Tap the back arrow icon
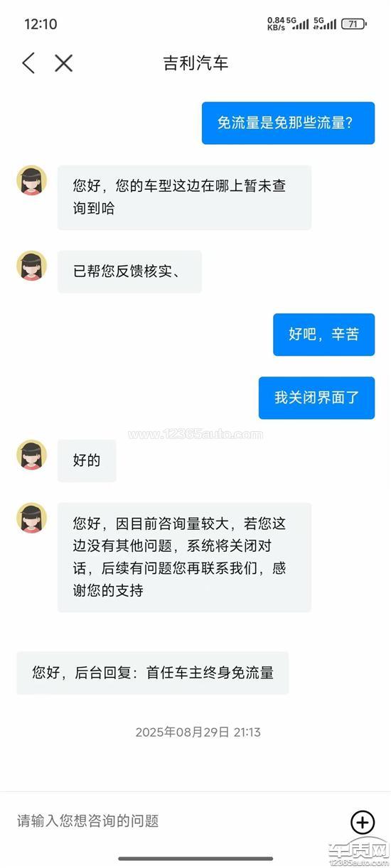Image resolution: width=391 pixels, height=868 pixels. point(28,63)
